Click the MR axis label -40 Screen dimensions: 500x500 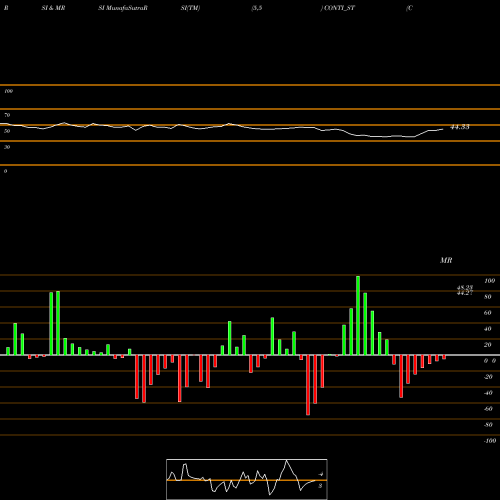point(488,393)
